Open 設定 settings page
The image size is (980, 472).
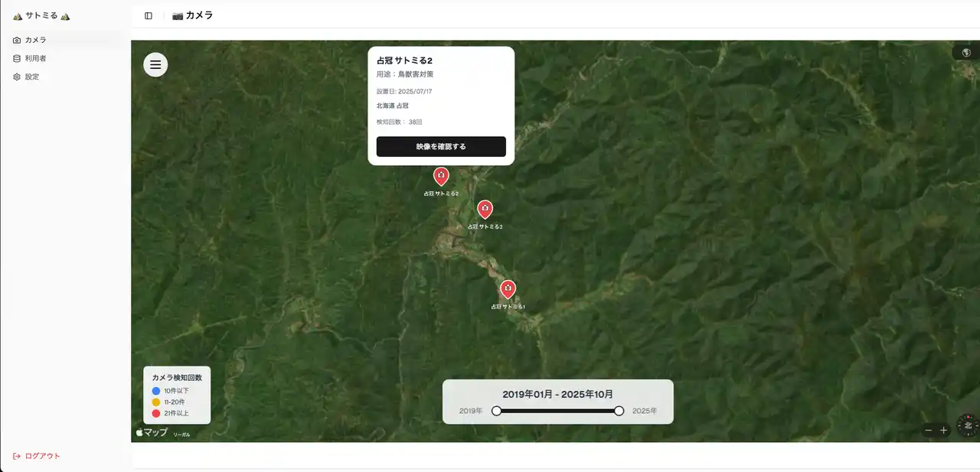[31, 76]
